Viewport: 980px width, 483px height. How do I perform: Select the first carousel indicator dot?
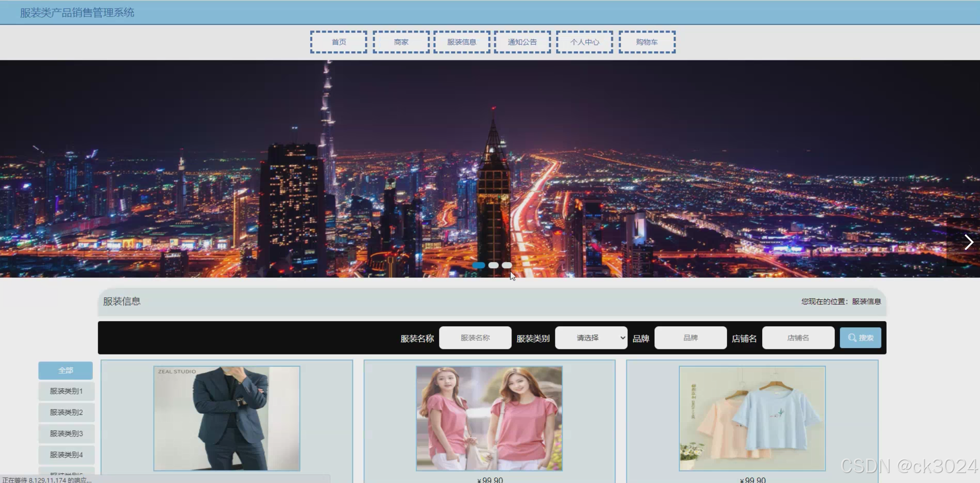(479, 265)
